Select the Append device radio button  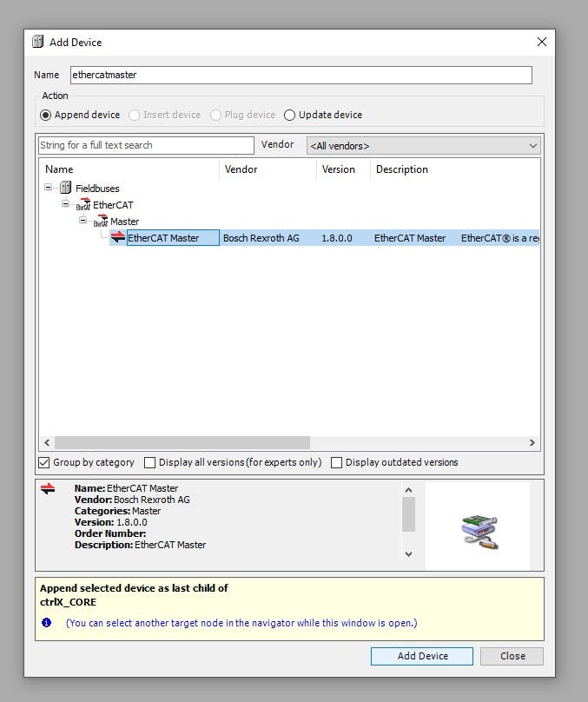[45, 115]
